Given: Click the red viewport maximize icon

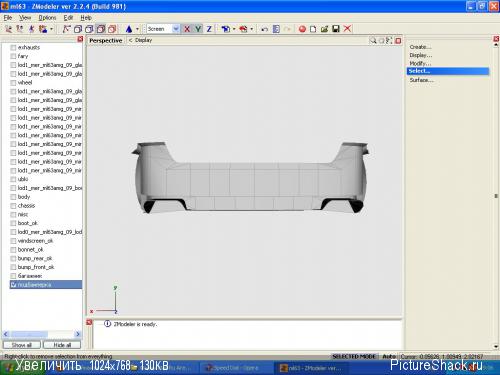Looking at the screenshot, I should (x=398, y=41).
